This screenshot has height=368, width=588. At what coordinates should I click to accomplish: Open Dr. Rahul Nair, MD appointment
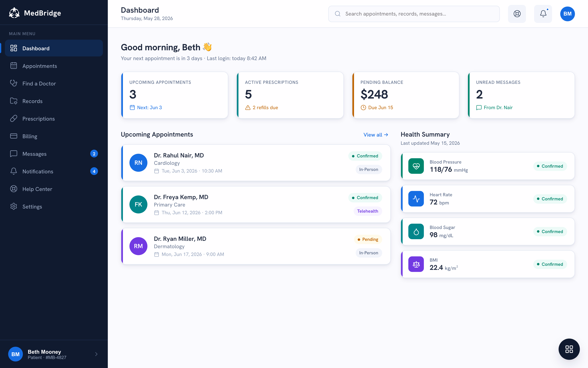[x=256, y=163]
